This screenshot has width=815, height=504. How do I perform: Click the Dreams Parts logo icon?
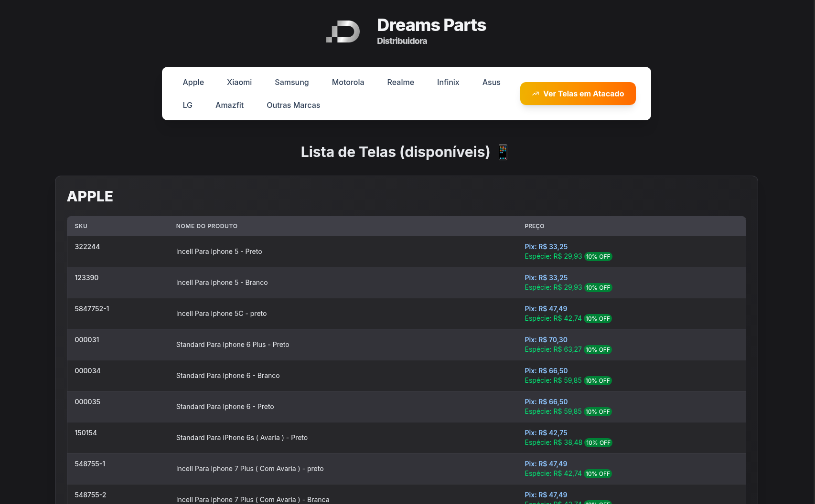(x=343, y=31)
